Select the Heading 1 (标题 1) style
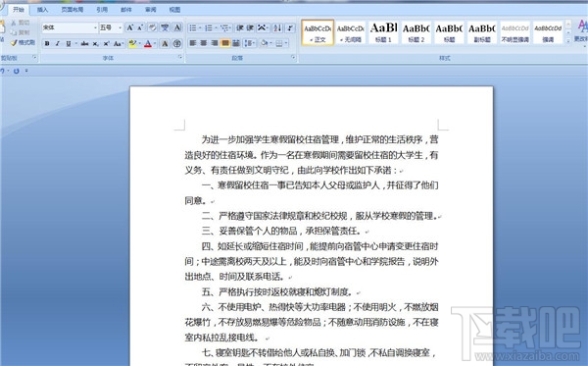This screenshot has width=588, height=366. click(383, 32)
